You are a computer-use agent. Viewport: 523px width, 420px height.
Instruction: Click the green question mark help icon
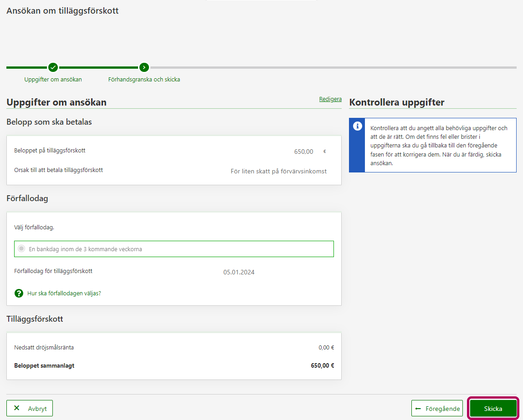19,293
